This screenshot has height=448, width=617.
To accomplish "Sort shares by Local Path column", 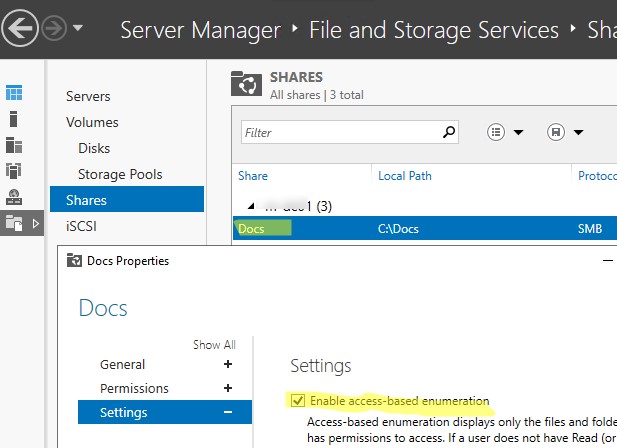I will pyautogui.click(x=405, y=176).
